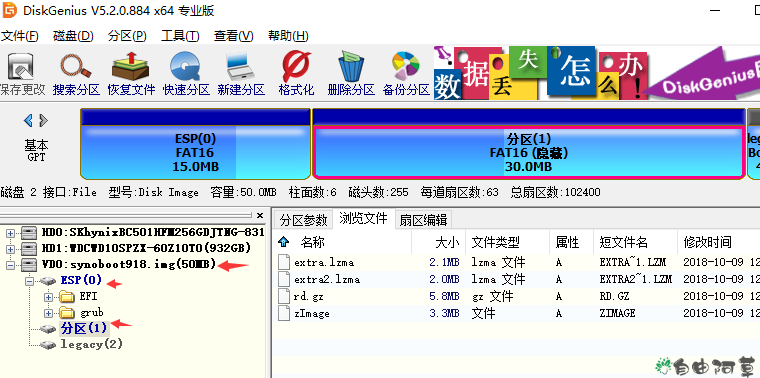The width and height of the screenshot is (760, 378).
Task: Switch to the Sector Editor (扇区编辑) tab
Action: 423,220
